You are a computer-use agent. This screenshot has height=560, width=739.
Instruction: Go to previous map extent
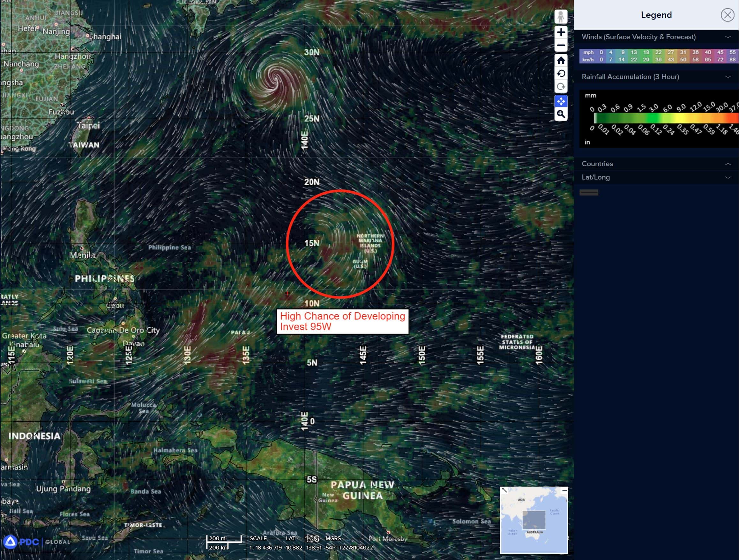(x=561, y=73)
